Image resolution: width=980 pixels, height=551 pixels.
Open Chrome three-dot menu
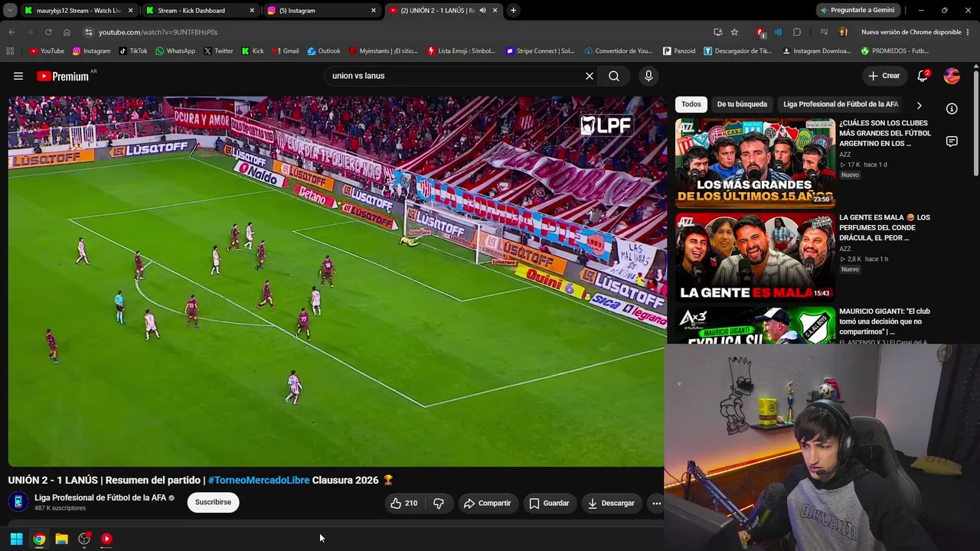(x=968, y=32)
